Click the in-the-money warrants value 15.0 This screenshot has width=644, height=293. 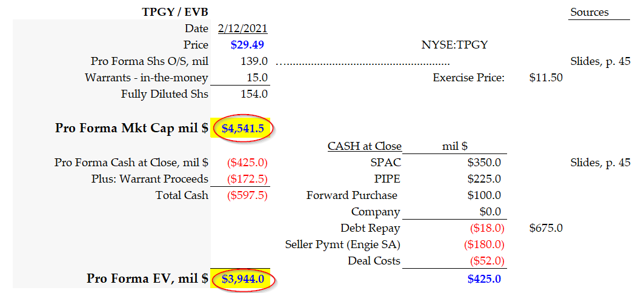(x=257, y=78)
